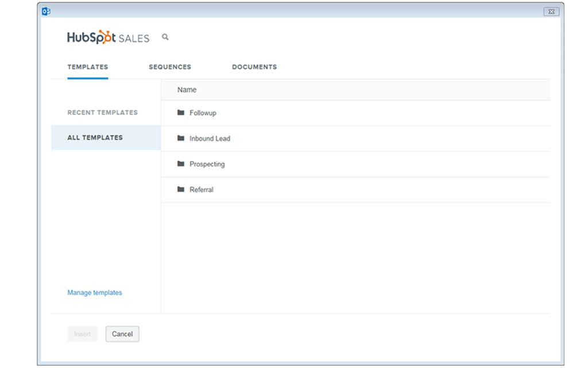The height and width of the screenshot is (368, 588).
Task: Switch to the Templates tab
Action: (x=88, y=67)
